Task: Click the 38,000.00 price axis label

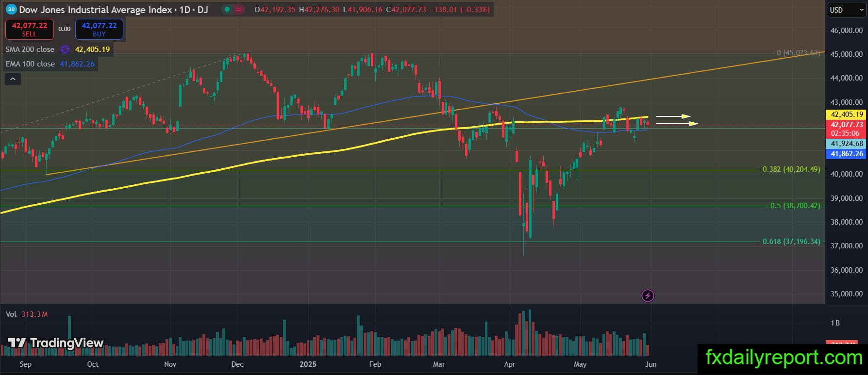Action: click(847, 222)
